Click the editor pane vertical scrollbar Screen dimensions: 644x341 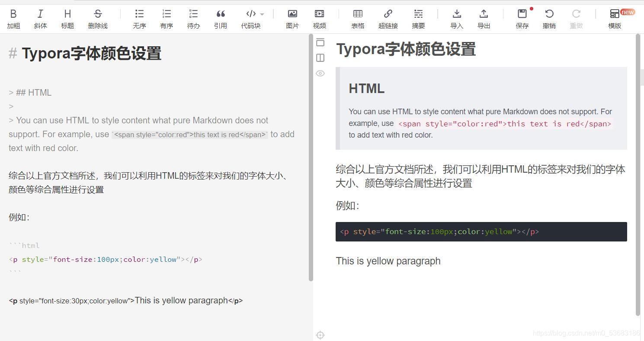[311, 158]
